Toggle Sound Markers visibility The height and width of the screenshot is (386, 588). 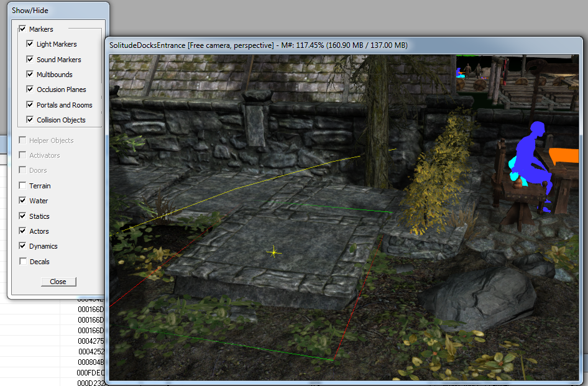coord(30,59)
